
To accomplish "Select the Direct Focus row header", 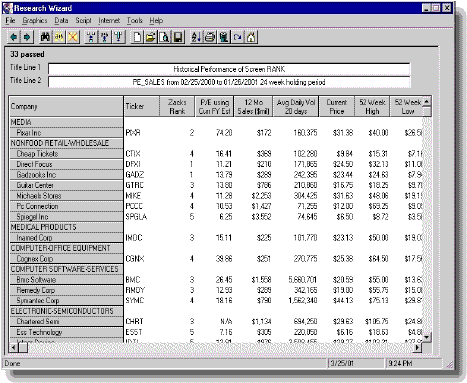I will pyautogui.click(x=66, y=164).
